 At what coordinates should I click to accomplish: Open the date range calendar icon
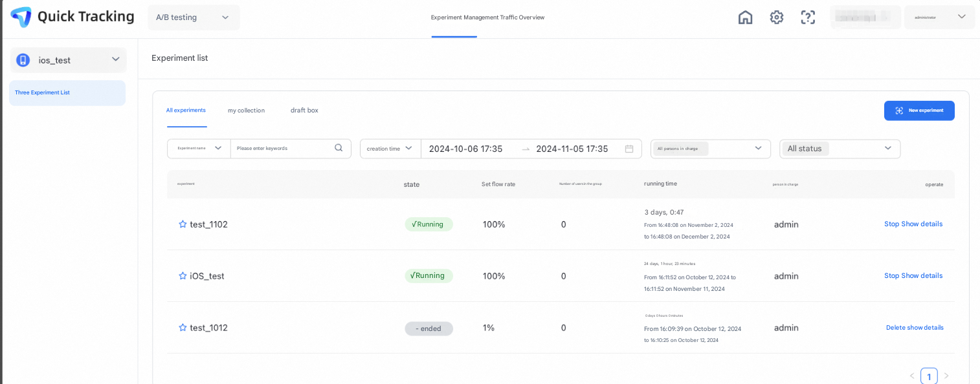click(x=629, y=149)
